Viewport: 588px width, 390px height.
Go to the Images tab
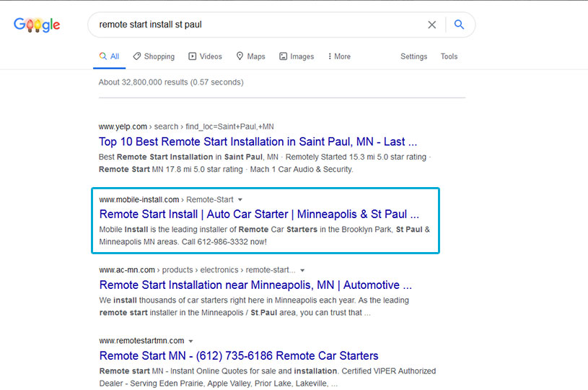[297, 56]
